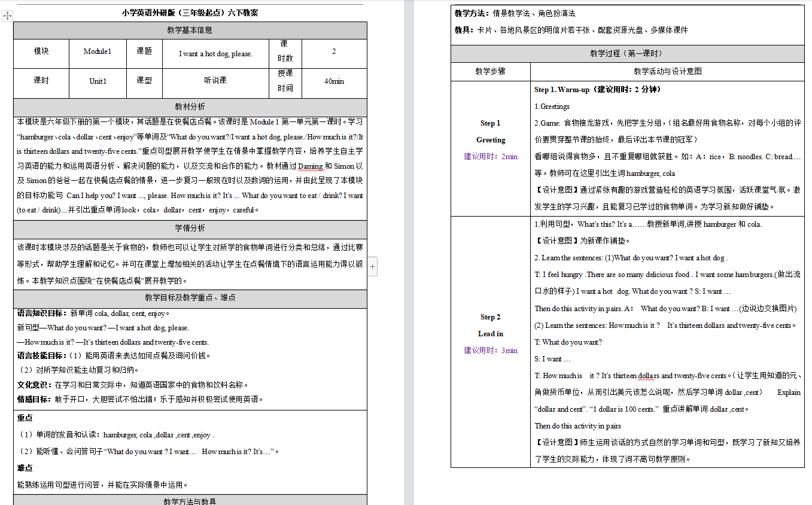Click the purple text 建议用时：3min
The height and width of the screenshot is (505, 812).
pyautogui.click(x=491, y=351)
